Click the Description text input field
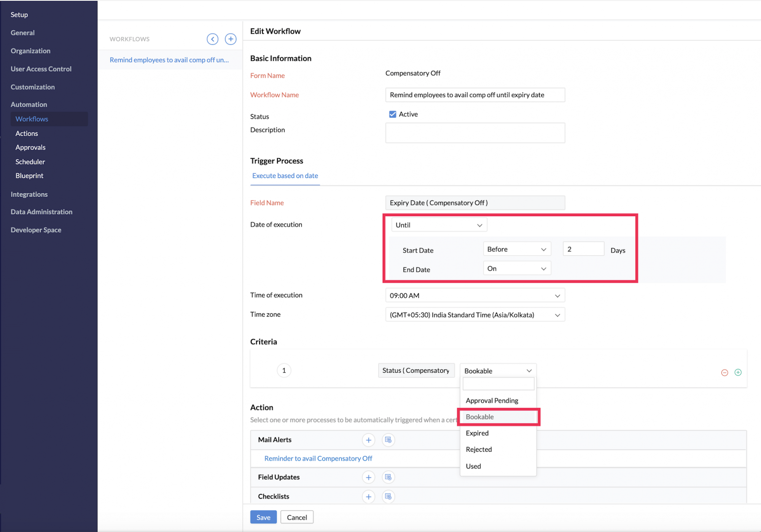Screen dimensions: 761x532 (475, 133)
